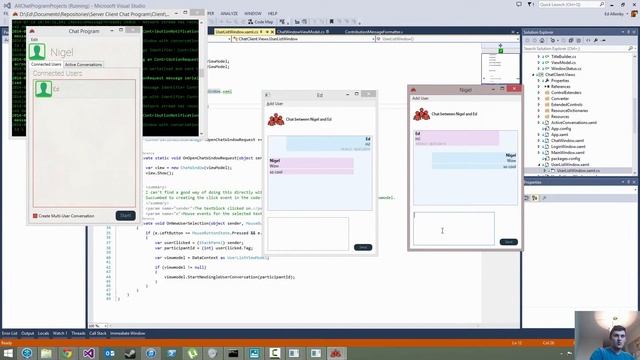Open the Output tab

pos(27,333)
